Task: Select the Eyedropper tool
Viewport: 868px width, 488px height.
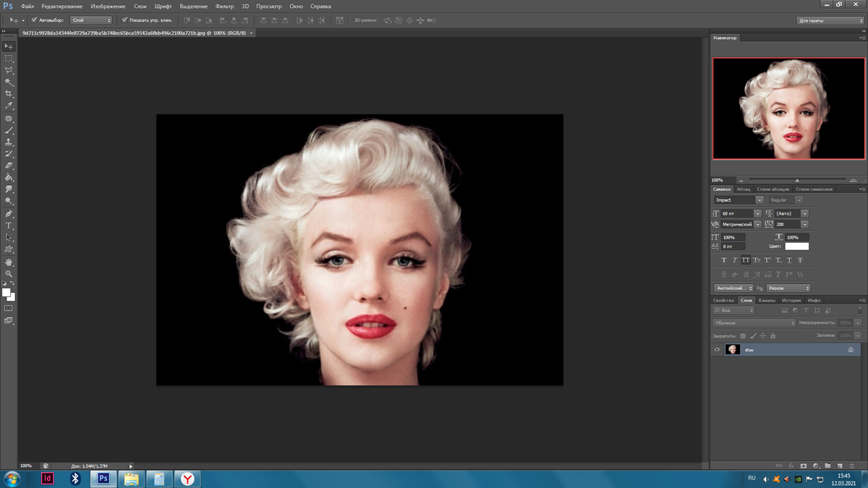Action: (x=9, y=106)
